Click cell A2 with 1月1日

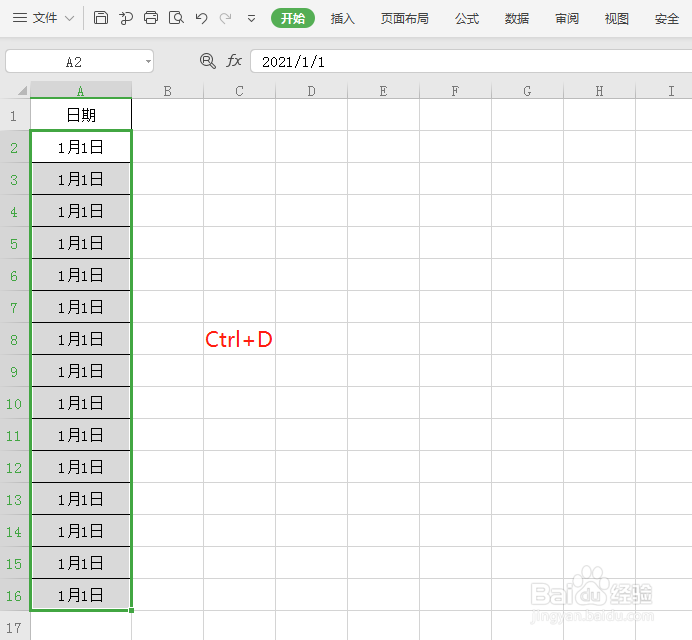click(x=81, y=147)
